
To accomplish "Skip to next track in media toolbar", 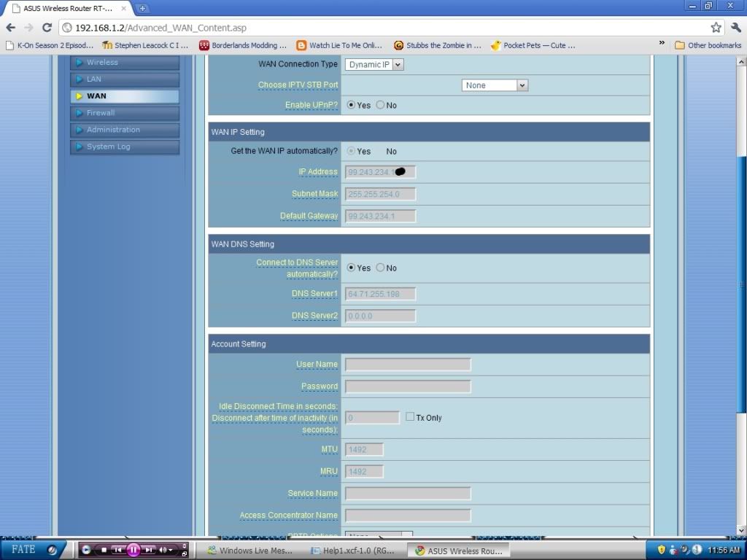I will coord(148,550).
